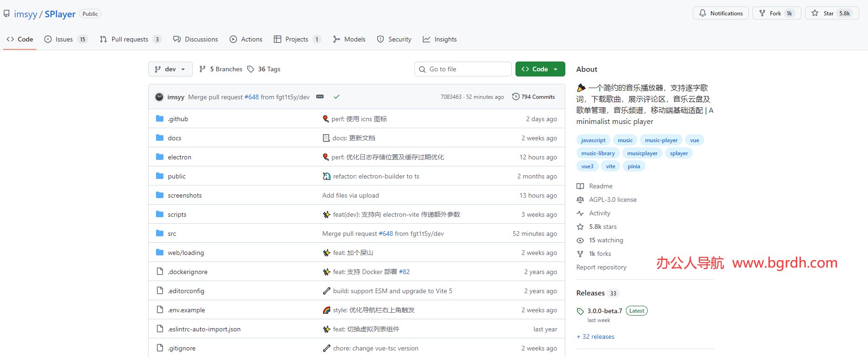Open the Pull requests tab

(x=130, y=39)
